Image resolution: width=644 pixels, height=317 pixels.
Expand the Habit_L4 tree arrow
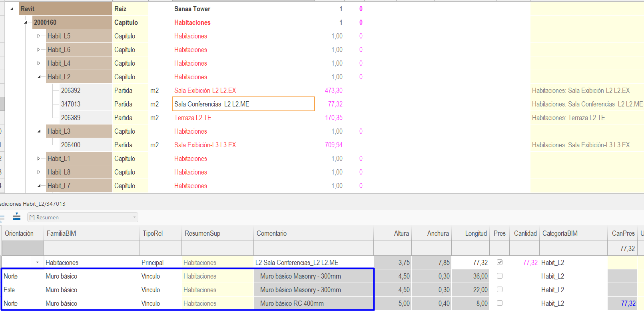point(39,63)
